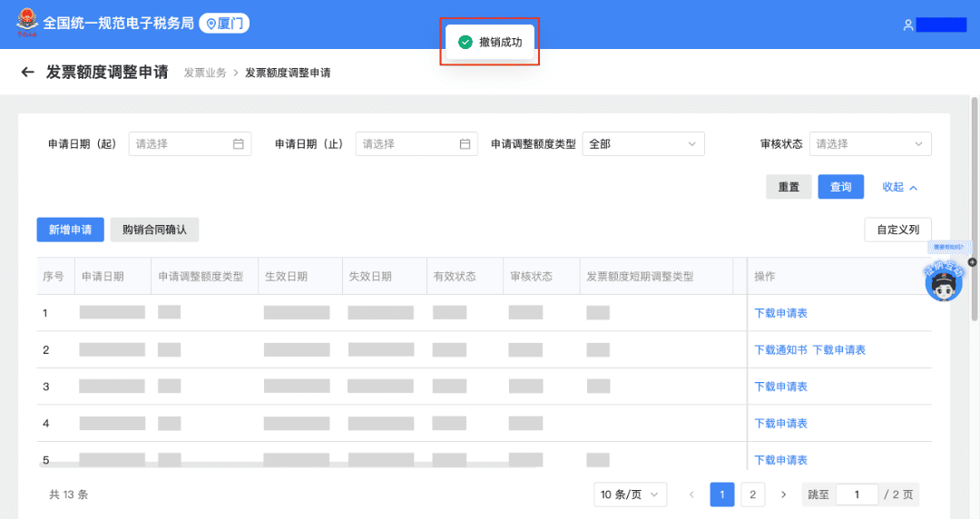Click 发票业务 in the breadcrumb
This screenshot has width=980, height=519.
click(x=204, y=73)
